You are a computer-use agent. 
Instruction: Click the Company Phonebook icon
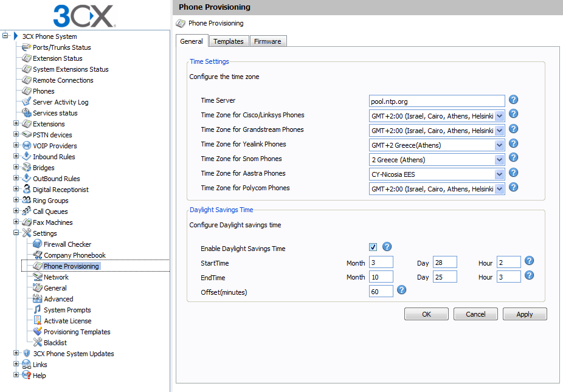tap(37, 255)
